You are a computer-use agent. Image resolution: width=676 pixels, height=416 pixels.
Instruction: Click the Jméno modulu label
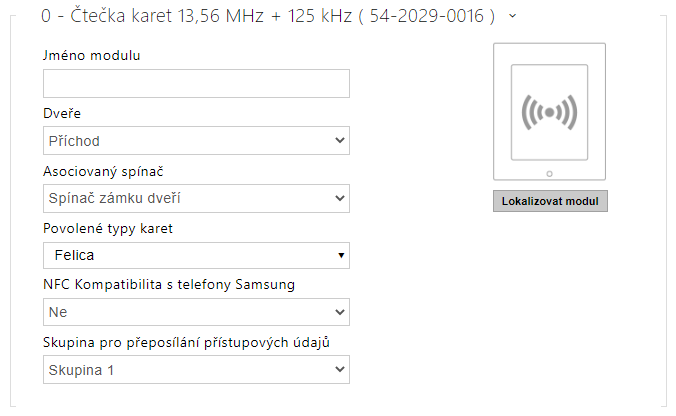(x=91, y=55)
